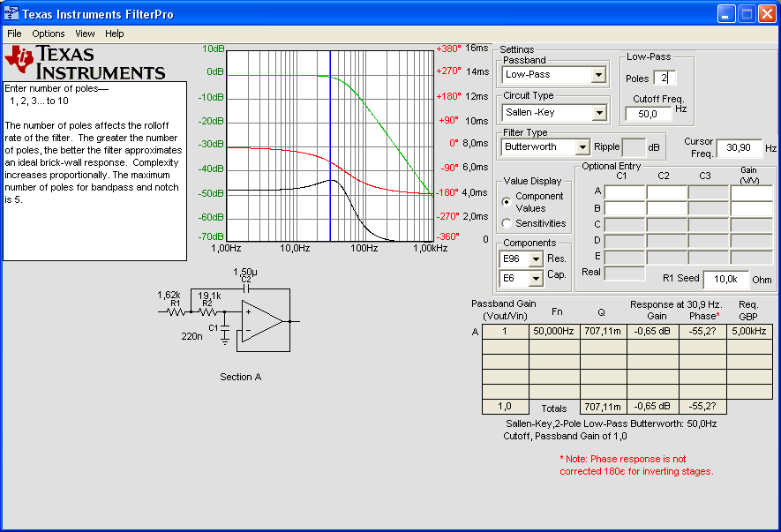Image resolution: width=781 pixels, height=532 pixels.
Task: Click the Q cell in section A row
Action: pyautogui.click(x=604, y=331)
